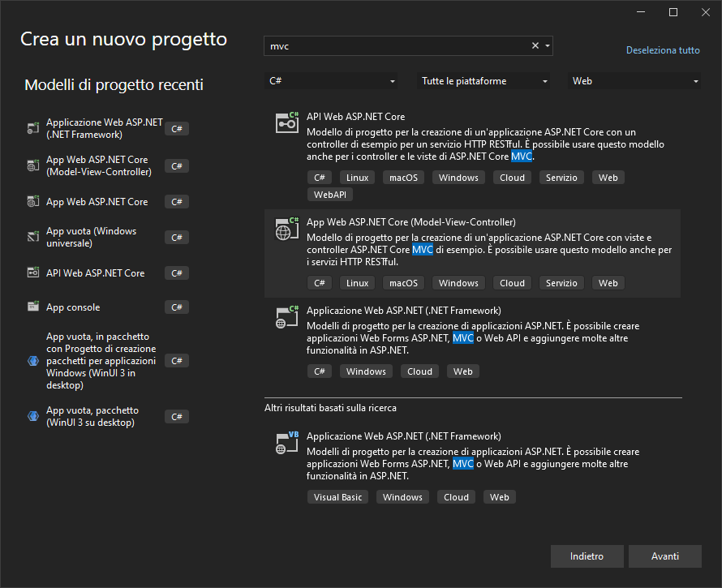Click the recent API Web ASP.NET Core icon
Viewport: 722px width, 588px height.
pyautogui.click(x=33, y=273)
